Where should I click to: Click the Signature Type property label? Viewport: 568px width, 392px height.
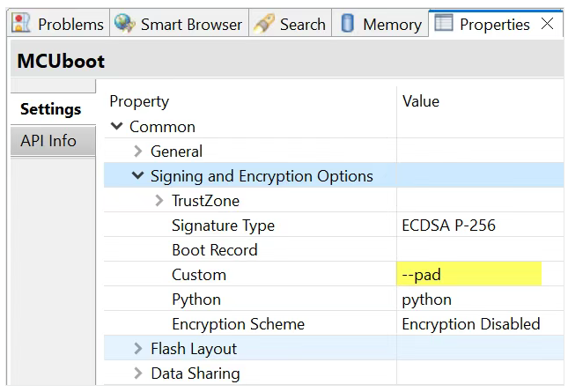click(223, 226)
